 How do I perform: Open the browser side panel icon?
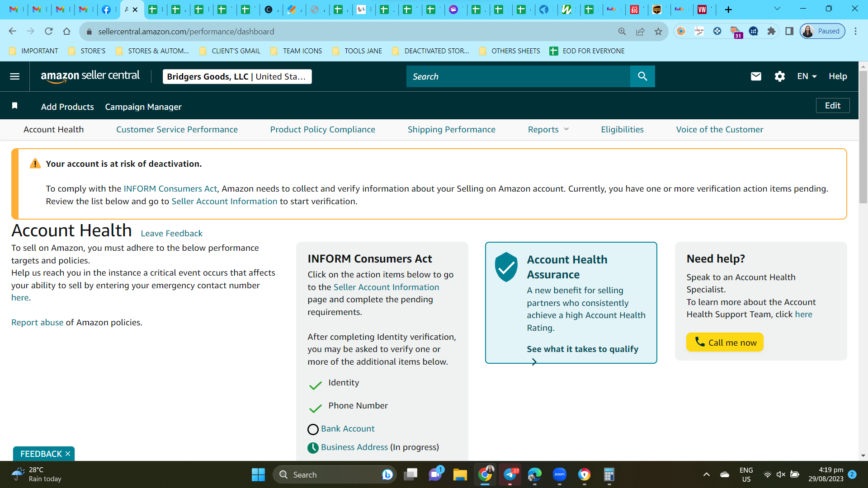pos(789,31)
